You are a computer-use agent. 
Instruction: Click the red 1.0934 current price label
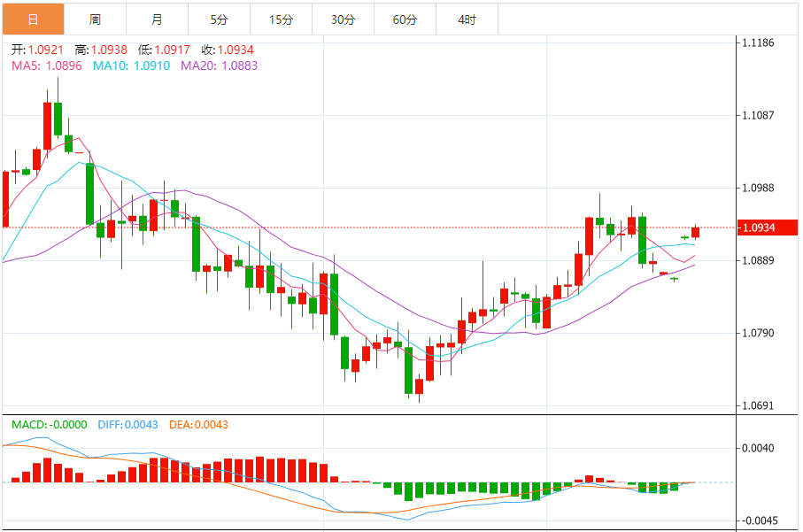coord(768,227)
